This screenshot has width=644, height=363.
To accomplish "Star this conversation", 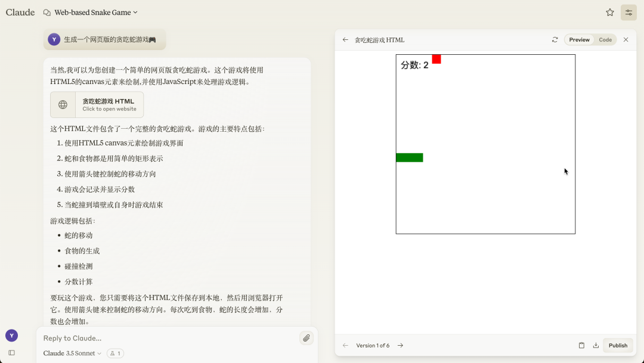I will coord(609,12).
